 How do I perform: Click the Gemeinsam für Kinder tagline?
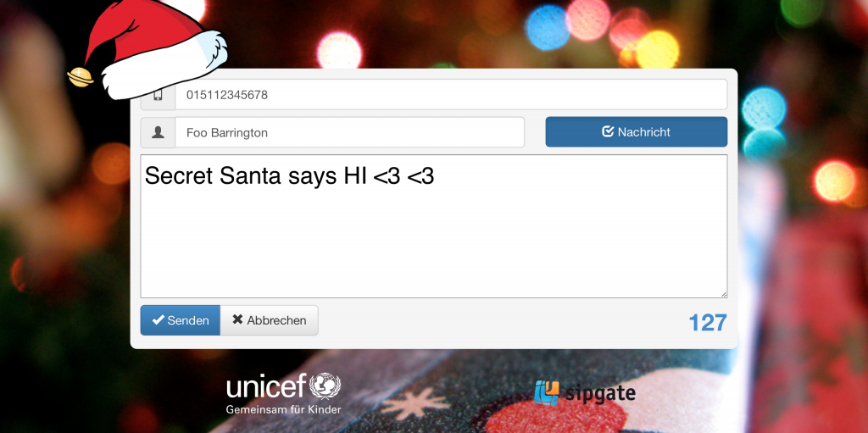283,410
